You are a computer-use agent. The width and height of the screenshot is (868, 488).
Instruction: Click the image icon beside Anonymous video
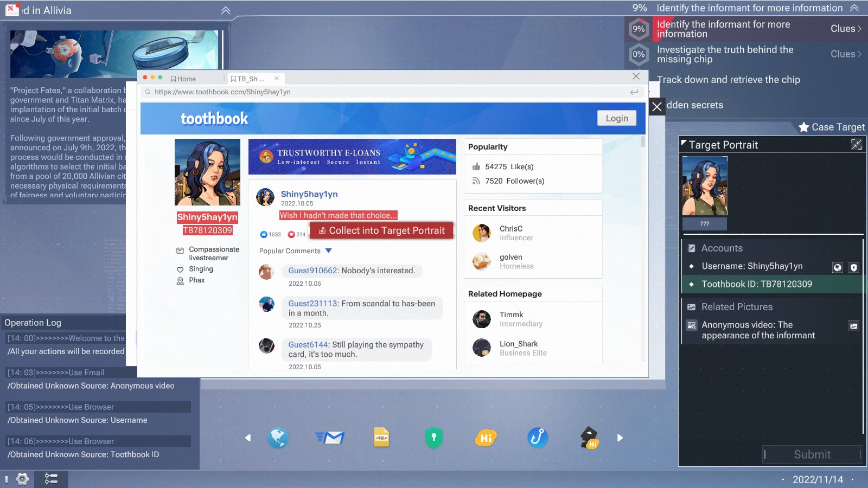[854, 326]
